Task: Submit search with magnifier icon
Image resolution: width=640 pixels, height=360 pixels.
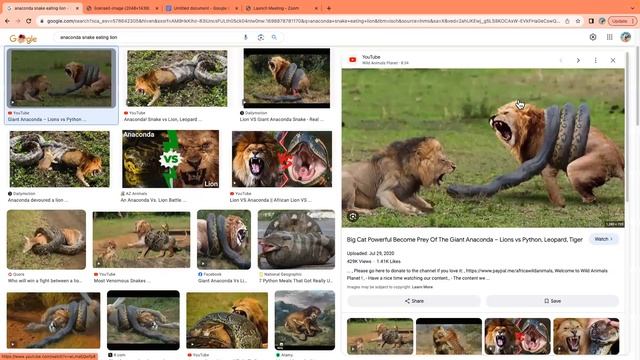Action: click(274, 37)
